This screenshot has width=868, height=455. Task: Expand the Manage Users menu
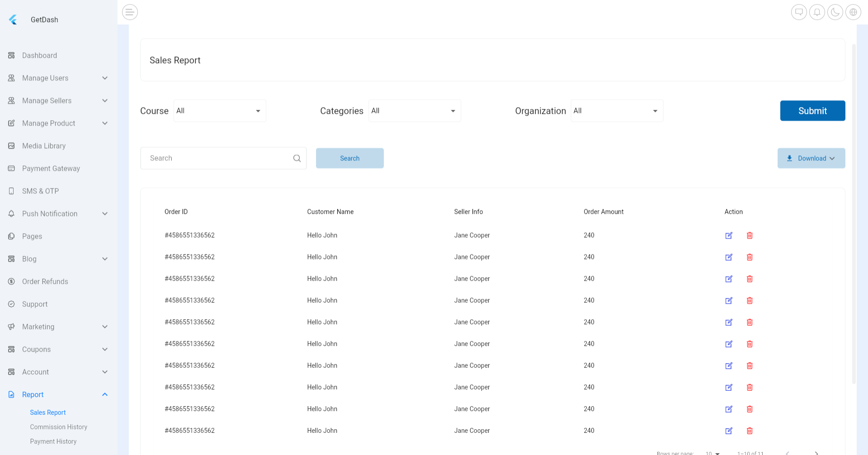[105, 78]
